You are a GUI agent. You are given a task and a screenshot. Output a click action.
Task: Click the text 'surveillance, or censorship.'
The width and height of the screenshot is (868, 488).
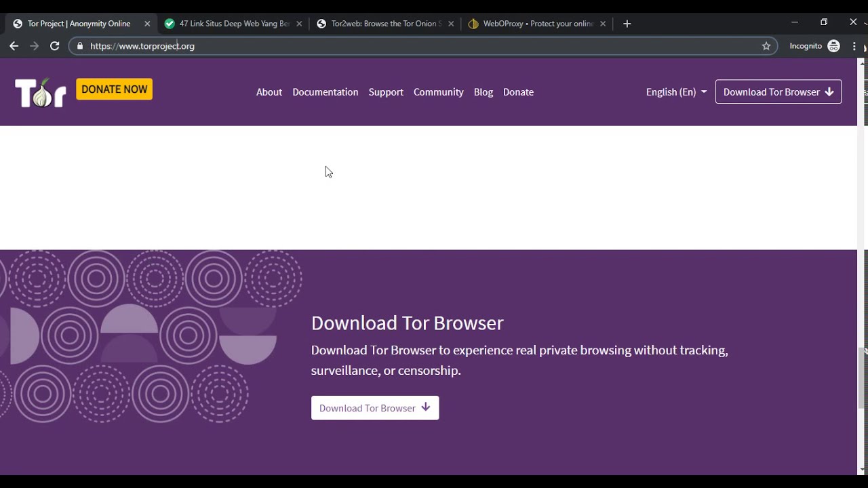tap(386, 371)
